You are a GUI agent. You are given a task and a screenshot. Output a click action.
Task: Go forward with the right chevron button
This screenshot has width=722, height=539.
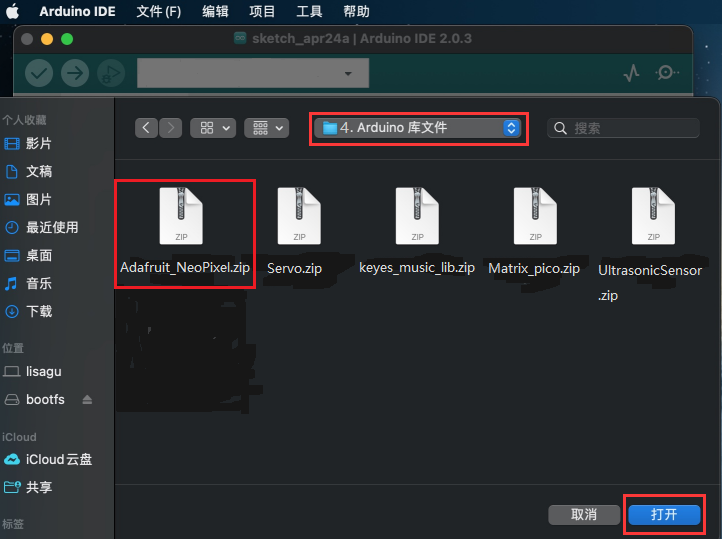[x=170, y=128]
